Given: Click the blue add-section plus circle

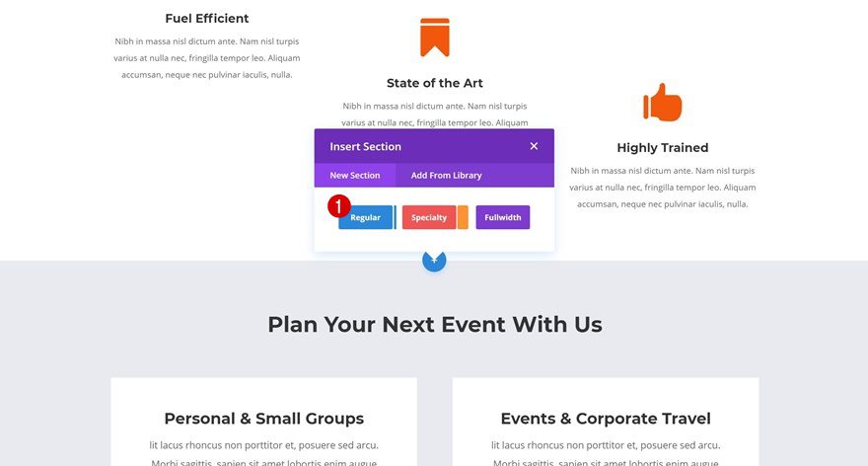Looking at the screenshot, I should click(x=434, y=263).
